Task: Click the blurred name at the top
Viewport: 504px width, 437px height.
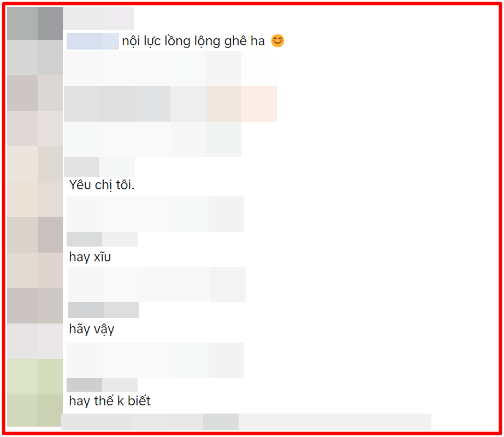Action: 98,19
